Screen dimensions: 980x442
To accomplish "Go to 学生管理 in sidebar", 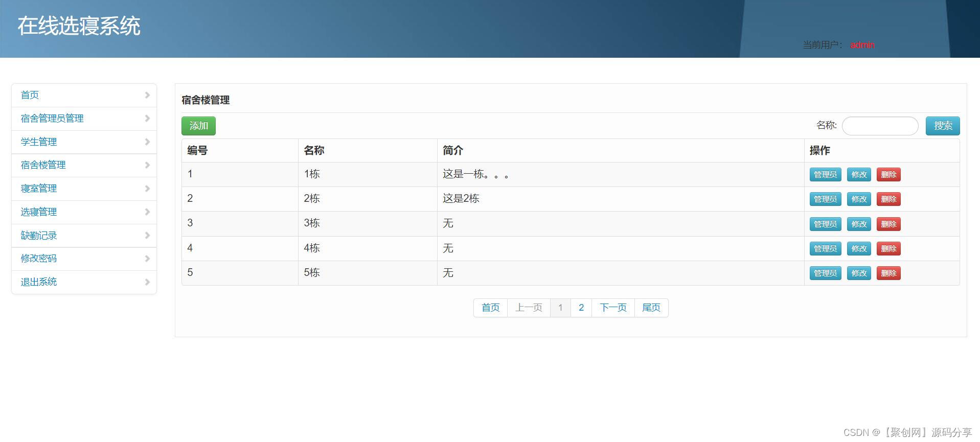I will coord(84,142).
